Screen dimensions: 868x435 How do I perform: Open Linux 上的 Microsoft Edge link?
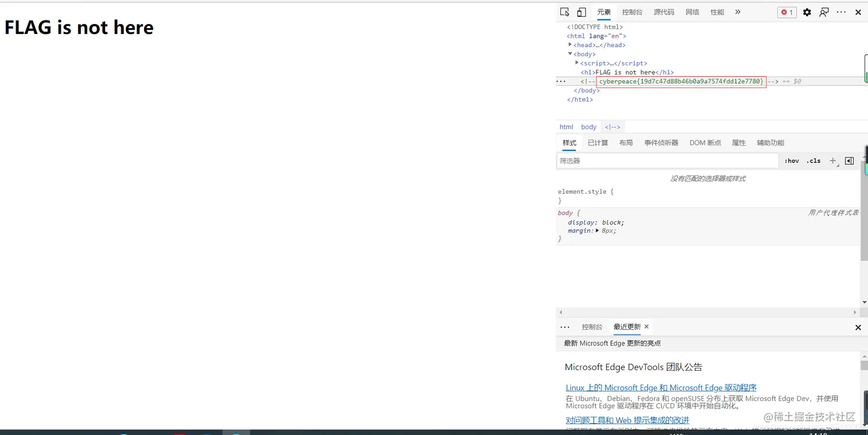click(661, 388)
